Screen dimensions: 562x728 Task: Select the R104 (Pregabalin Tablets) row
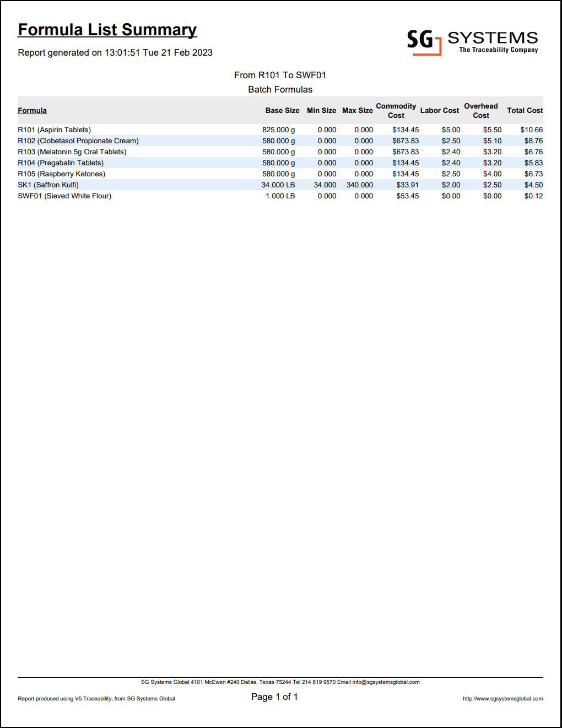click(x=280, y=163)
